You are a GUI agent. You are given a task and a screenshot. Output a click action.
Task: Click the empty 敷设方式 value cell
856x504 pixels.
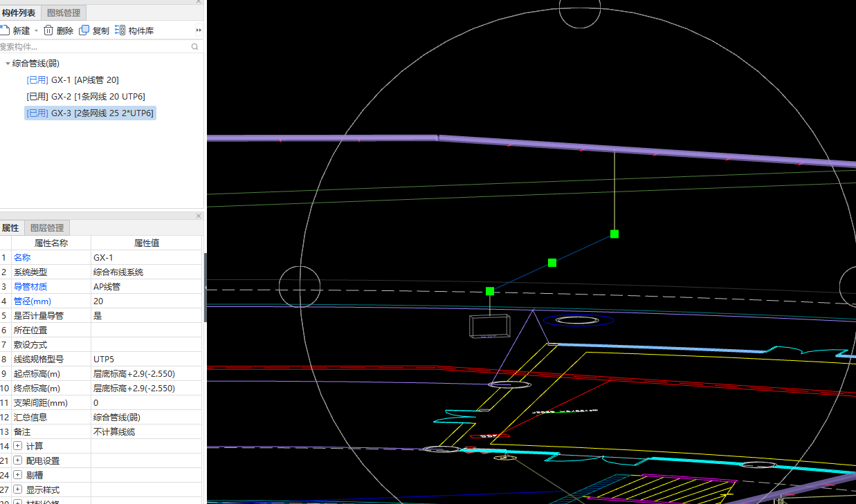pos(146,345)
